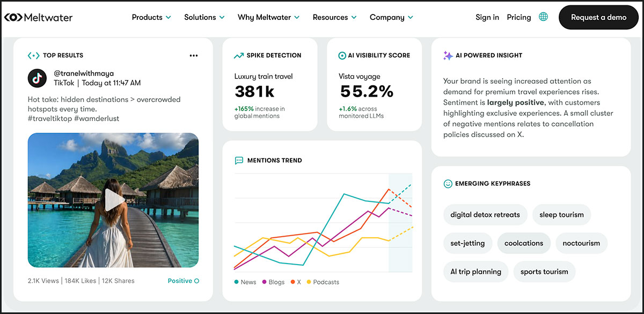
Task: Expand the Products dropdown chevron
Action: coord(169,18)
